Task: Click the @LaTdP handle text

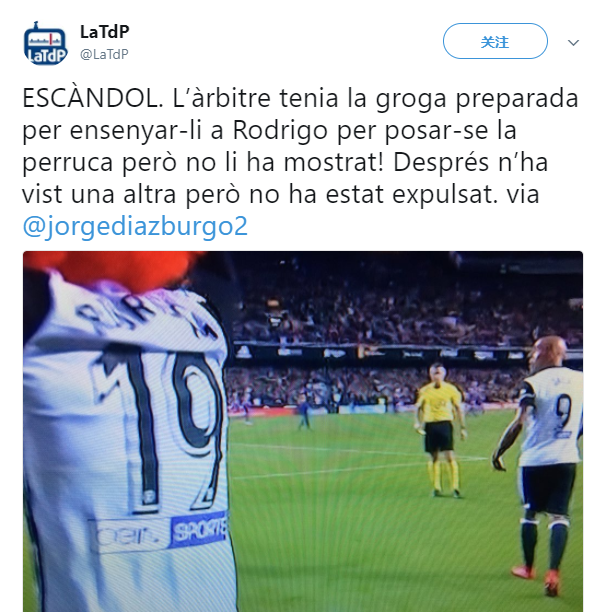Action: point(104,54)
